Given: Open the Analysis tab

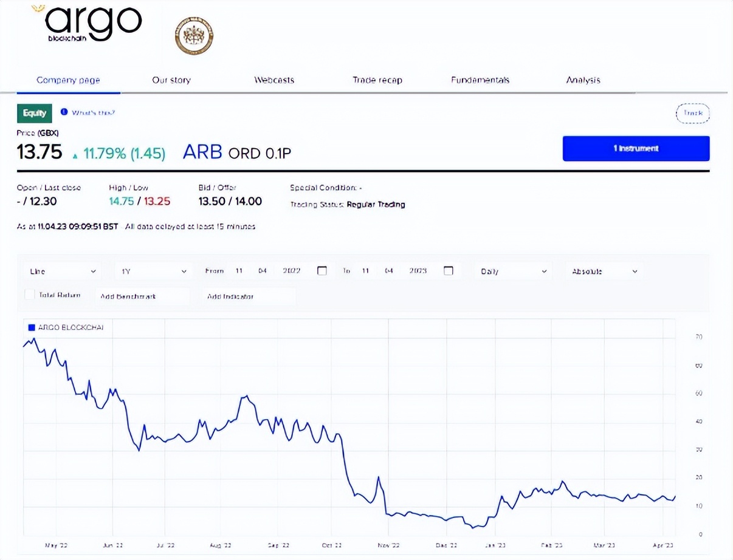Looking at the screenshot, I should coord(583,80).
